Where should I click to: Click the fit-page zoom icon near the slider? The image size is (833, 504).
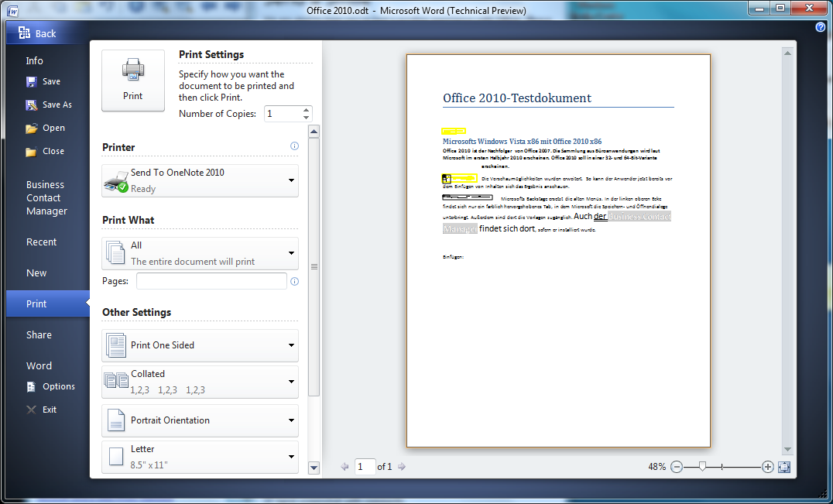tap(784, 467)
